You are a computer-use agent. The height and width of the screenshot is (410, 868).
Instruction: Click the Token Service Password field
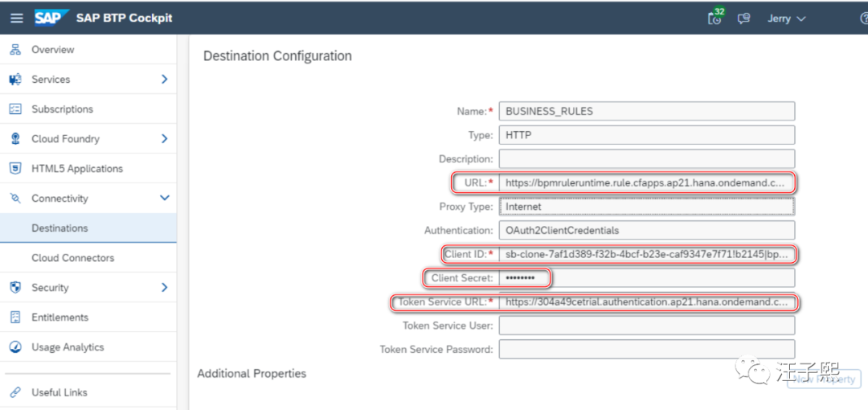coord(646,349)
